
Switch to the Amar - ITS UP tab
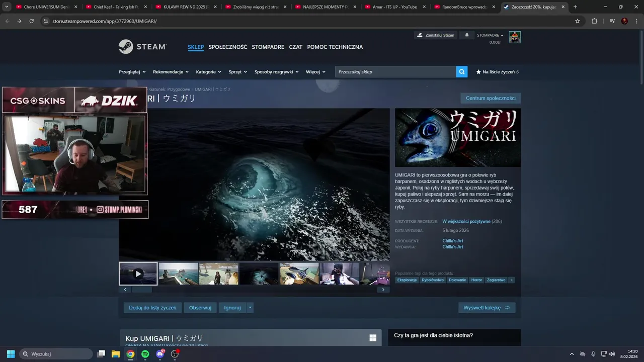click(x=395, y=7)
